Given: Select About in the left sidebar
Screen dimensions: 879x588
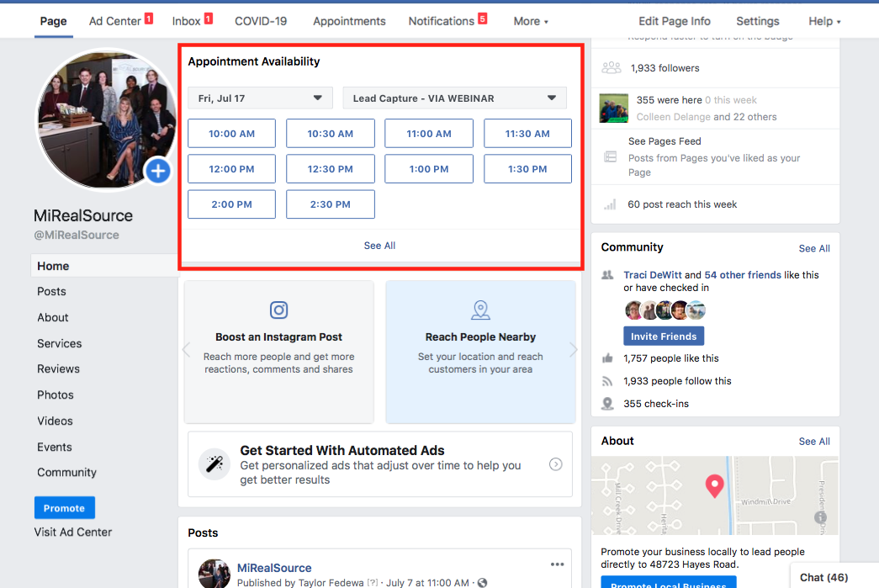Looking at the screenshot, I should (x=53, y=317).
